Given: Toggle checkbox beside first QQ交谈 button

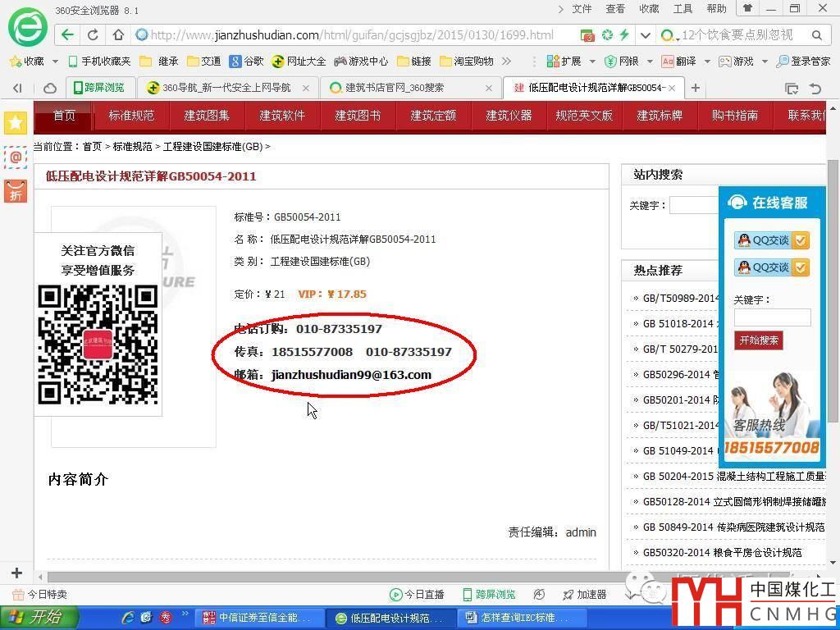Looking at the screenshot, I should pos(801,240).
